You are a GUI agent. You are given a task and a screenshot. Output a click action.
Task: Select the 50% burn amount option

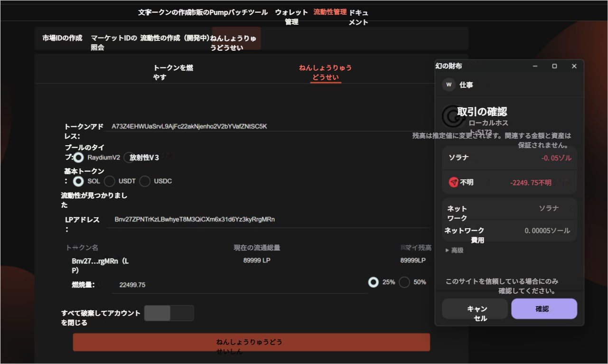[x=404, y=282]
